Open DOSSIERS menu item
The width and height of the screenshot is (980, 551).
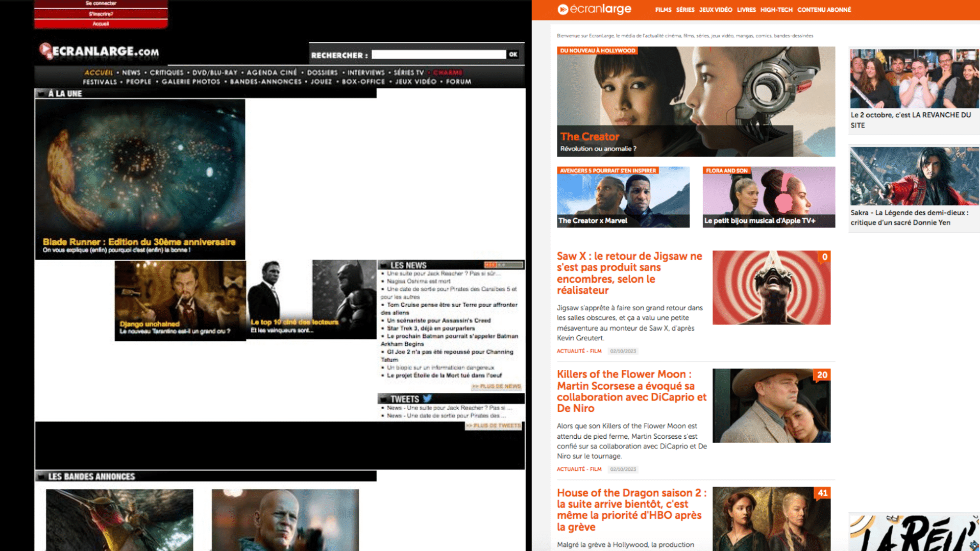click(322, 72)
